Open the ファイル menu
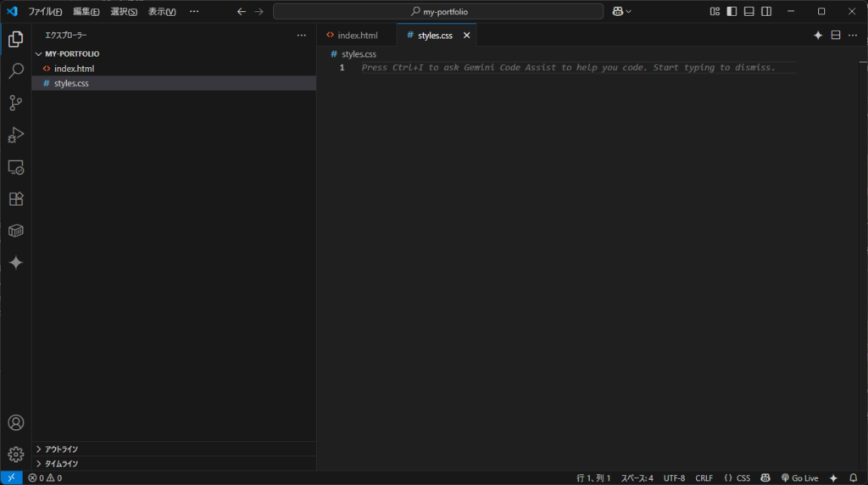Screen dimensions: 868x485 [x=45, y=11]
